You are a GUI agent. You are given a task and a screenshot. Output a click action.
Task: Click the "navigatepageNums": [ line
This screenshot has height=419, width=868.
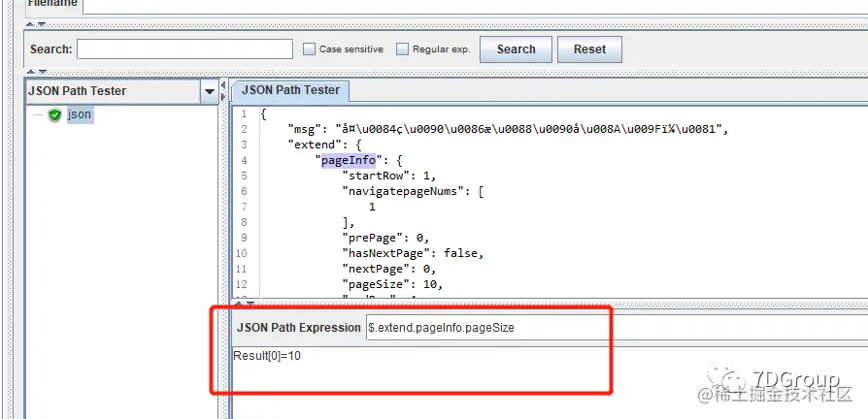click(413, 191)
